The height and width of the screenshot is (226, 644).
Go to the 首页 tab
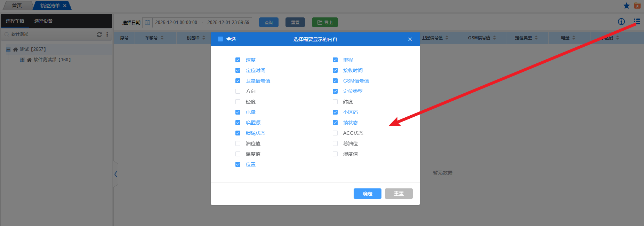17,6
